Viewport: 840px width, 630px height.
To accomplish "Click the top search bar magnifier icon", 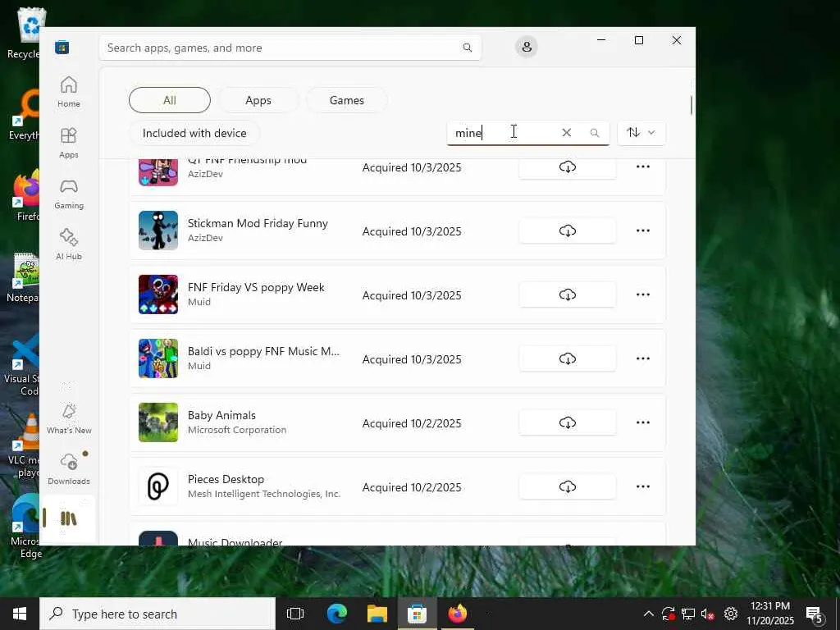I will [467, 48].
